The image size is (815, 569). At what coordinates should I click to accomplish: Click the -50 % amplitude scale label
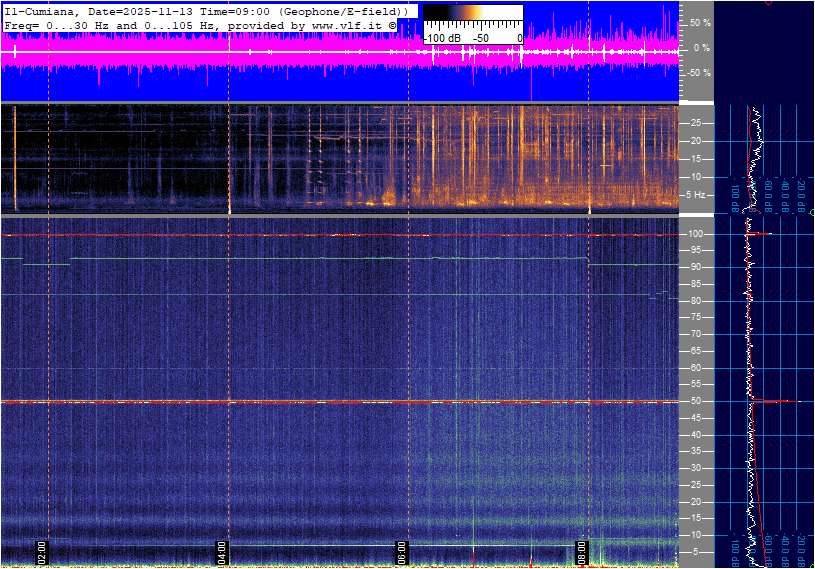[x=698, y=73]
